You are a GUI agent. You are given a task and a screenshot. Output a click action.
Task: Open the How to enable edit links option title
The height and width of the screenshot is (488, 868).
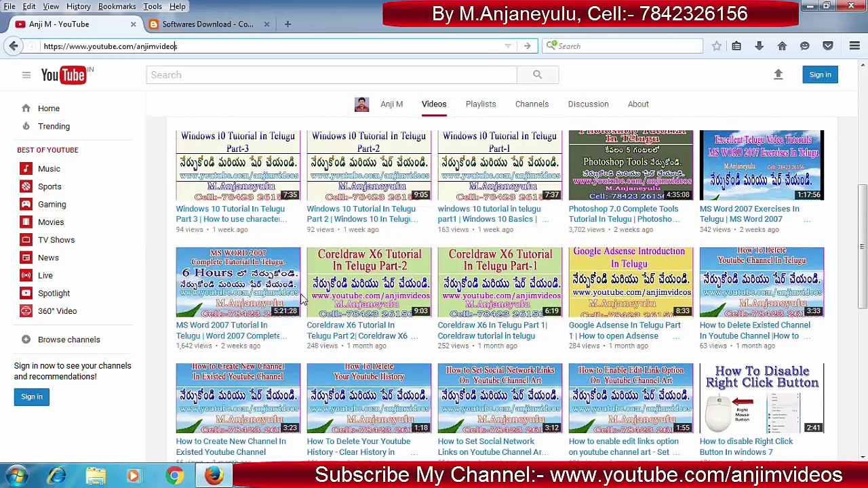point(623,447)
